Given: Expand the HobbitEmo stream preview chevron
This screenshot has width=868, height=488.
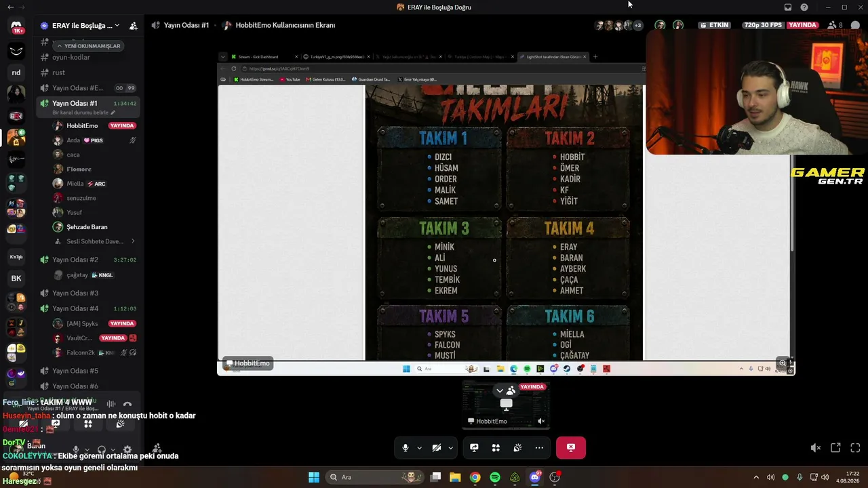Looking at the screenshot, I should coord(500,390).
